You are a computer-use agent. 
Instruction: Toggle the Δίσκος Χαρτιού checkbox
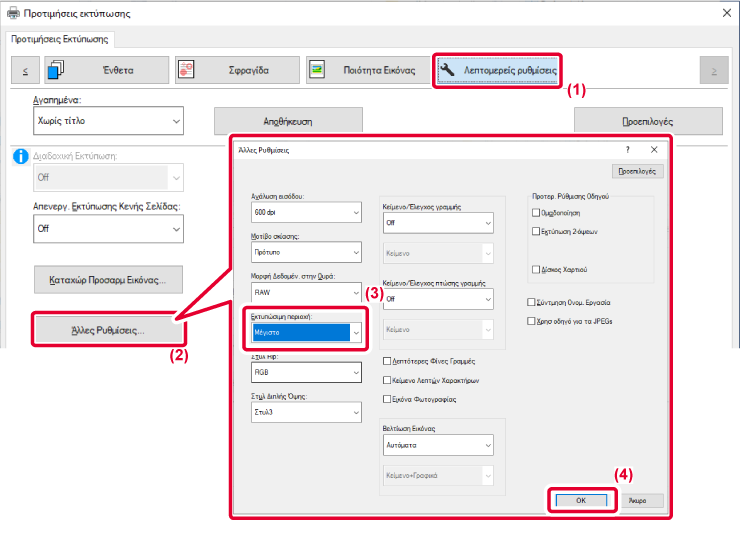click(x=536, y=270)
